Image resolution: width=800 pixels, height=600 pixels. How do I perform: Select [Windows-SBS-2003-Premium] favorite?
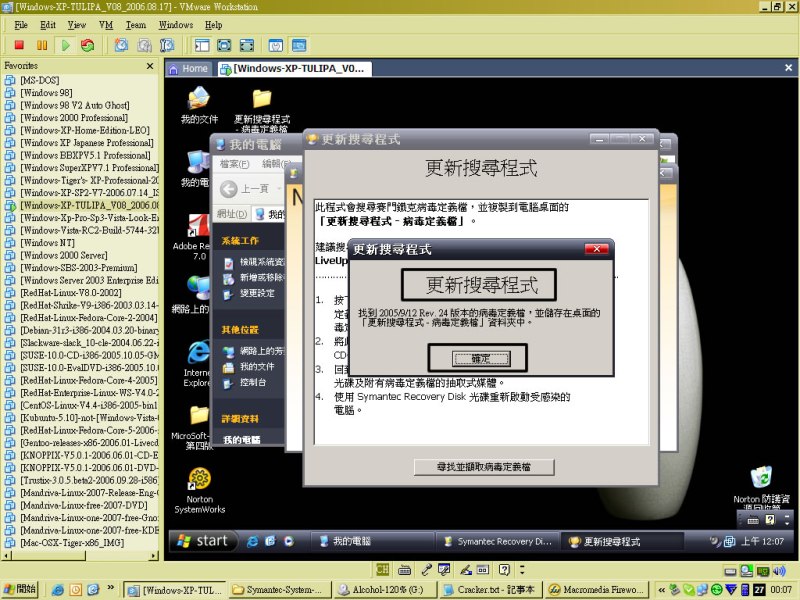pos(79,267)
